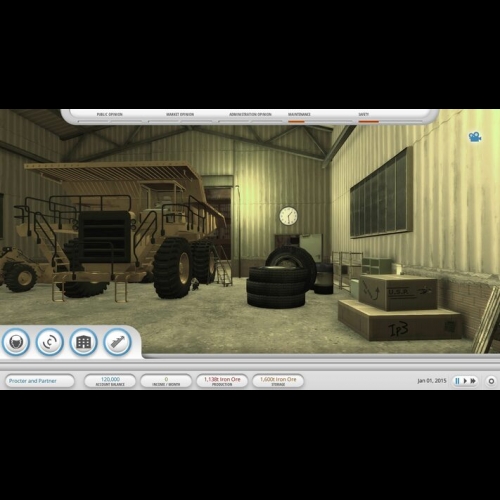Image resolution: width=500 pixels, height=500 pixels.
Task: Open the production growth chart icon
Action: [x=117, y=342]
